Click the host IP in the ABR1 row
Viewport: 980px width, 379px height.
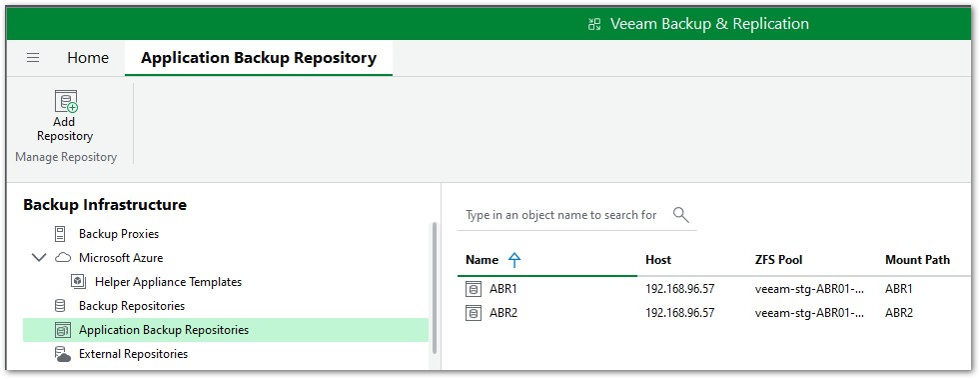click(680, 289)
